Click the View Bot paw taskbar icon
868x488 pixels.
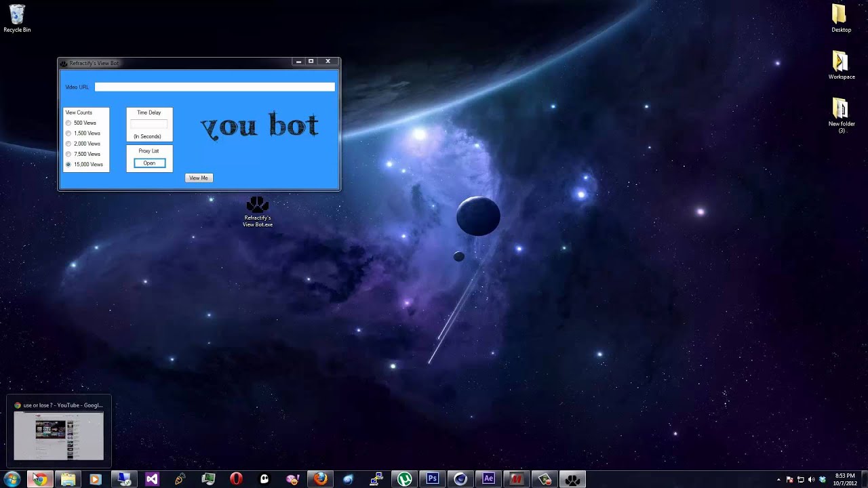[573, 479]
